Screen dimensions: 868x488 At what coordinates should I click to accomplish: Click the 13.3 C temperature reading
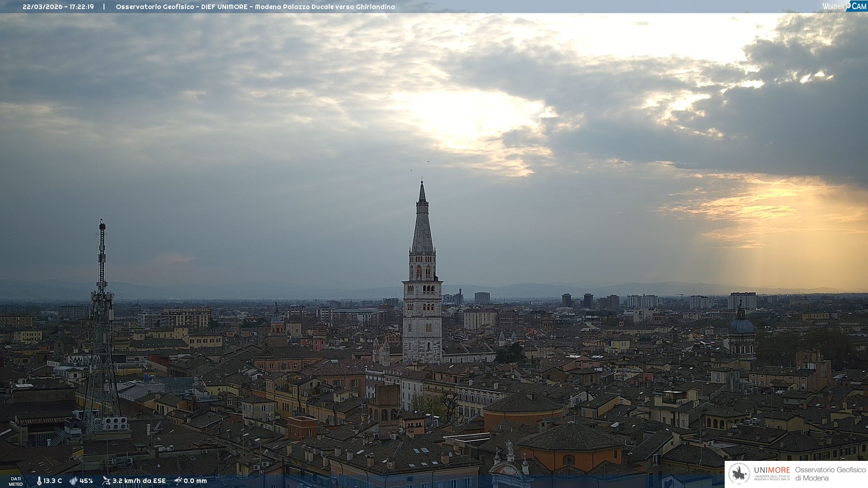click(52, 481)
